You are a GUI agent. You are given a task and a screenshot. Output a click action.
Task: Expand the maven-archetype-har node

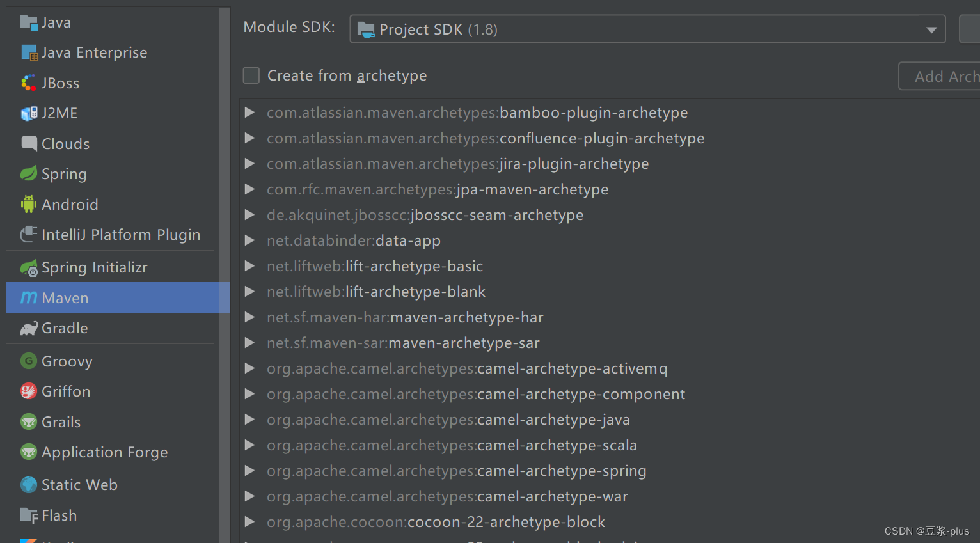250,317
